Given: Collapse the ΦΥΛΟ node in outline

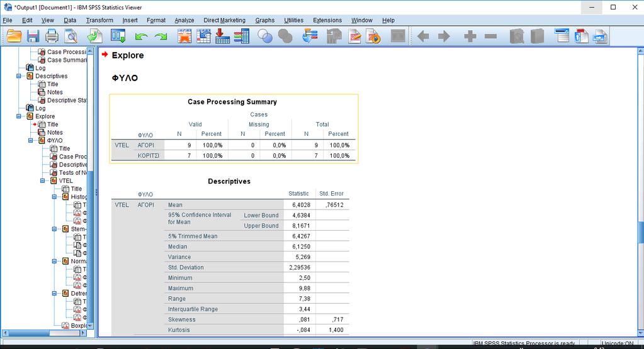Looking at the screenshot, I should pos(30,140).
